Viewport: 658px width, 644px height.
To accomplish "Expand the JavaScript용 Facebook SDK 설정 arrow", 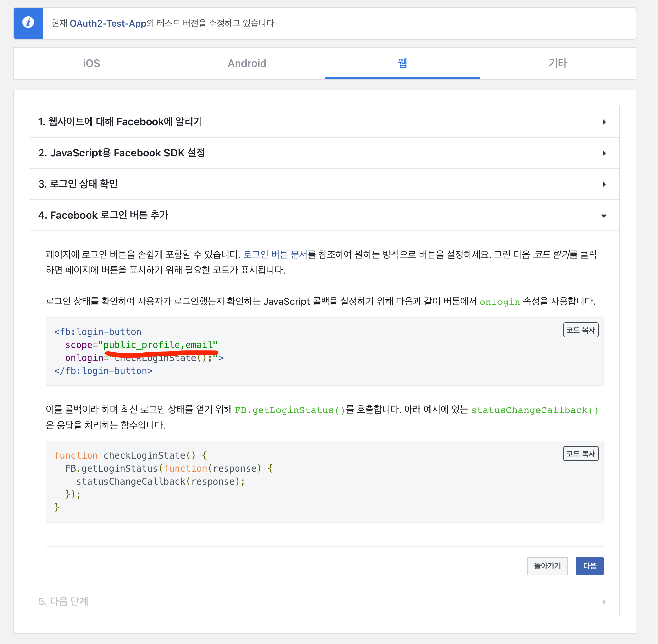I will tap(604, 153).
